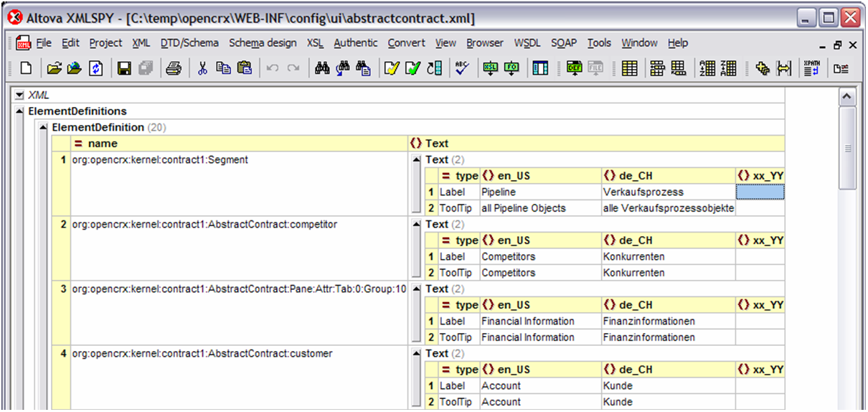Click the Open URL globe-folder icon
868x412 pixels.
(75, 68)
